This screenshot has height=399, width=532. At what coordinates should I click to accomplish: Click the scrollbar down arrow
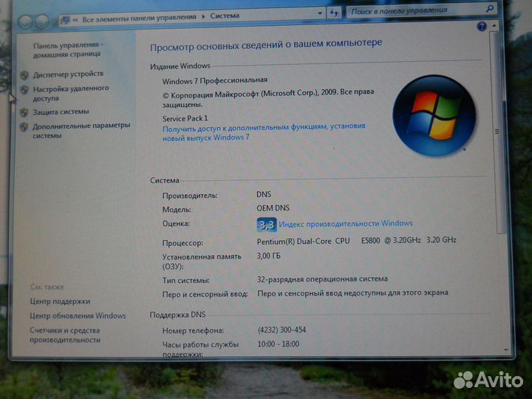pyautogui.click(x=506, y=349)
